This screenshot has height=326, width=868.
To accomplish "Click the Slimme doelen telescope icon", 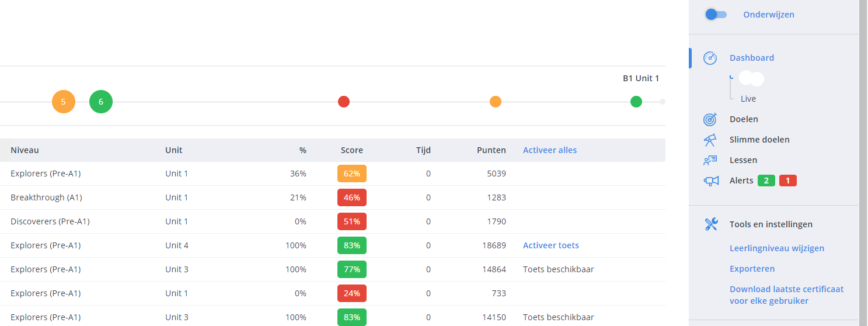I will pyautogui.click(x=710, y=140).
